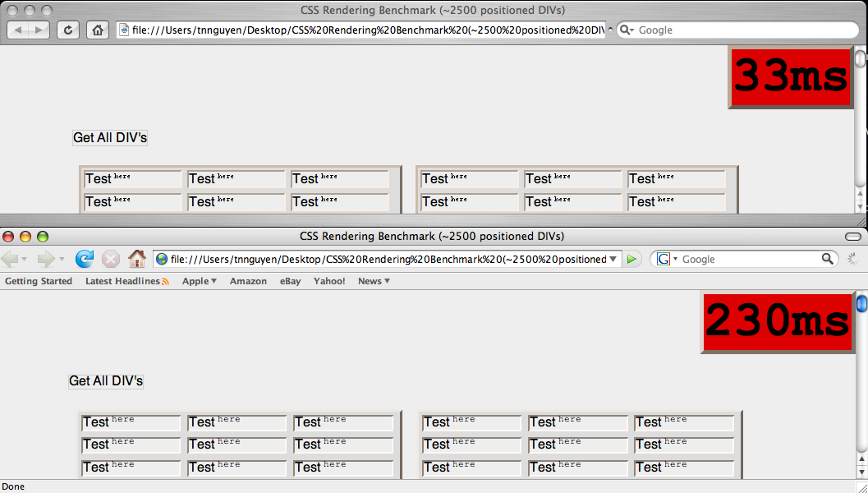
Task: Click the RSS feed icon next to Latest Headlines
Action: pyautogui.click(x=165, y=282)
